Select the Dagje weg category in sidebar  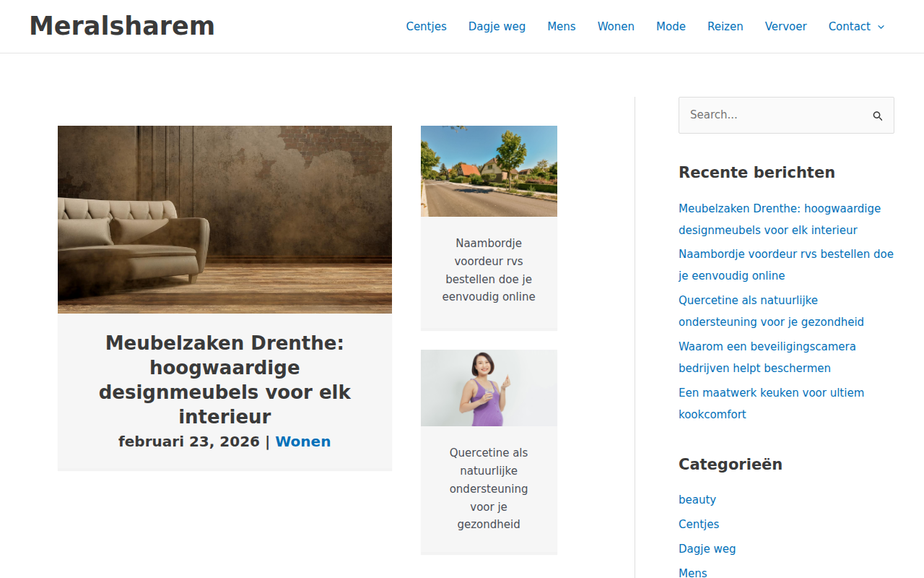tap(707, 548)
